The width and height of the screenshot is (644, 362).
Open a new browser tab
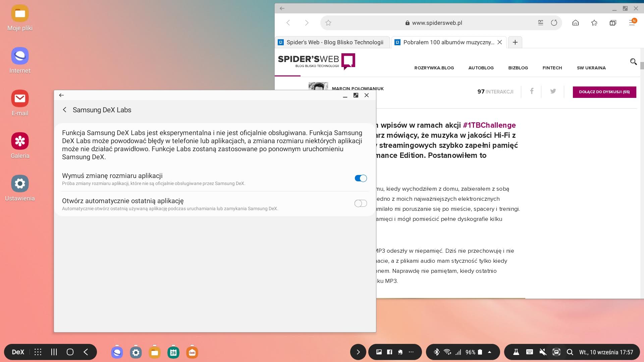coord(515,42)
